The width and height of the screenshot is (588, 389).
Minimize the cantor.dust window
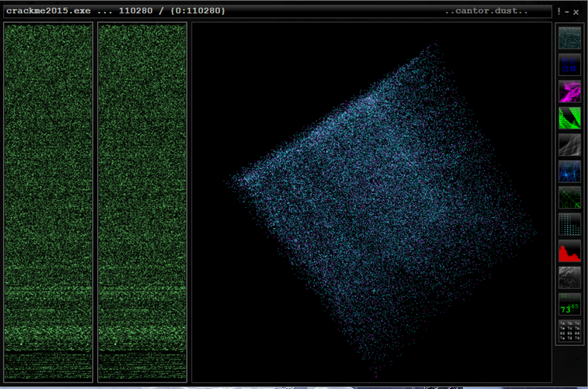click(567, 11)
